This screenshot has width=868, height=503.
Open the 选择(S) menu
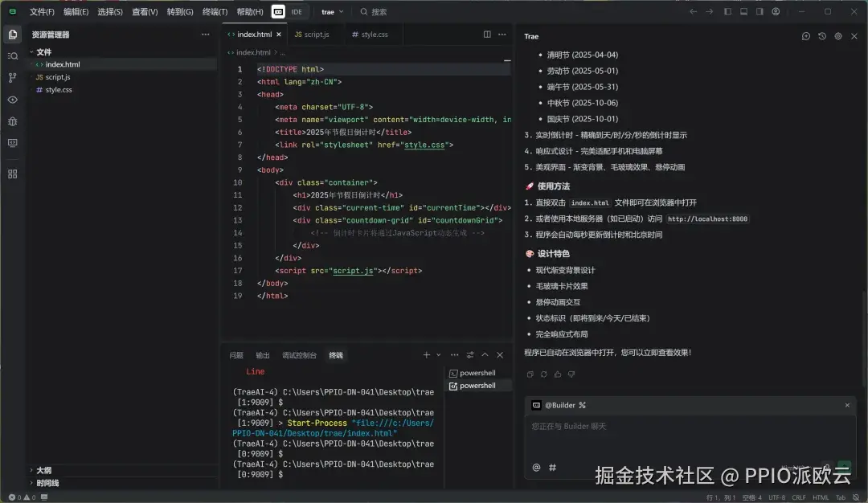[x=110, y=11]
